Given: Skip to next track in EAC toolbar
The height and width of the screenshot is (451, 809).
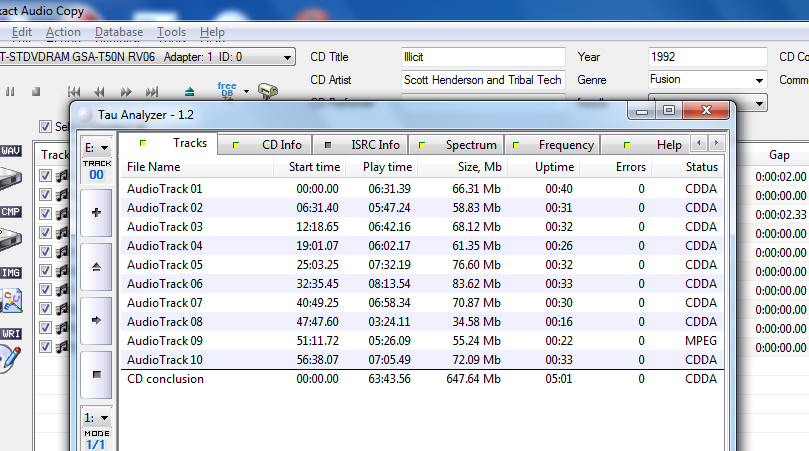Looking at the screenshot, I should pyautogui.click(x=152, y=92).
